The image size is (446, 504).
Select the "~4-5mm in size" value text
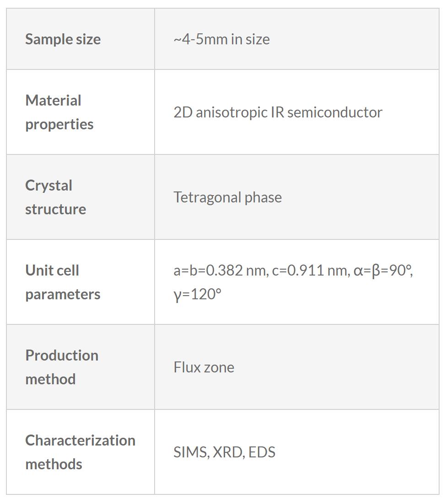221,39
